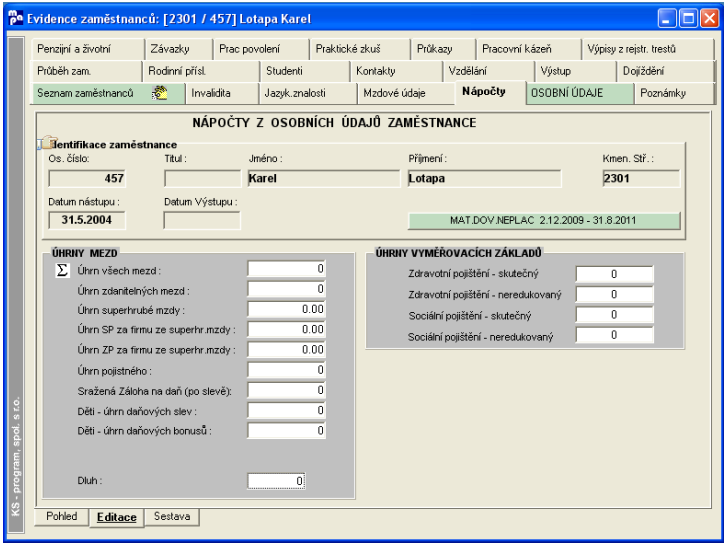Click the Os. číslo field with 457
Screen dimensions: 726x545
(x=87, y=178)
